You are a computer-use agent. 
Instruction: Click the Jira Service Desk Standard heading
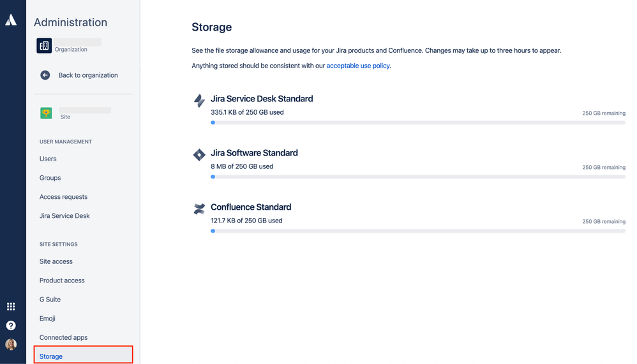[262, 99]
